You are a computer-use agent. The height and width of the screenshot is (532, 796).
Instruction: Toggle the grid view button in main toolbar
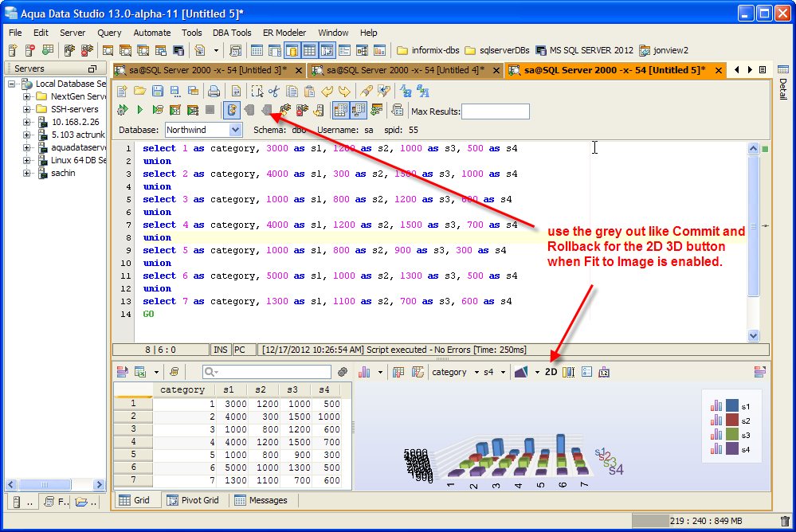click(x=309, y=50)
